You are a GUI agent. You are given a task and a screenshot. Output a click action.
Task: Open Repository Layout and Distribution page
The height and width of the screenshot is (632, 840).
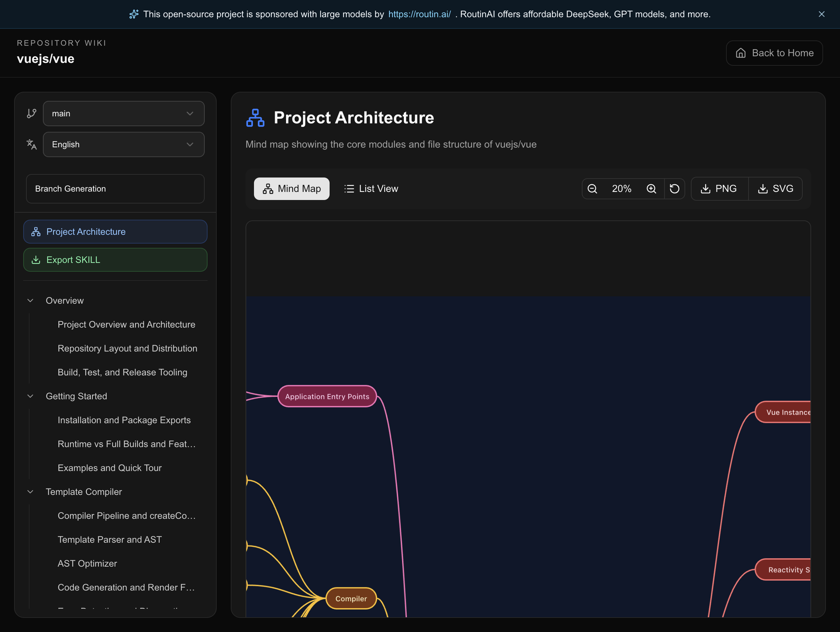(x=127, y=348)
